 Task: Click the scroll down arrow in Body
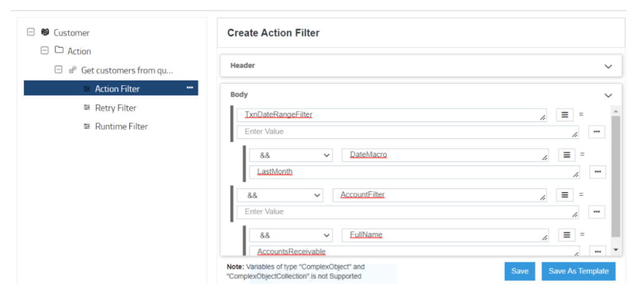point(617,250)
